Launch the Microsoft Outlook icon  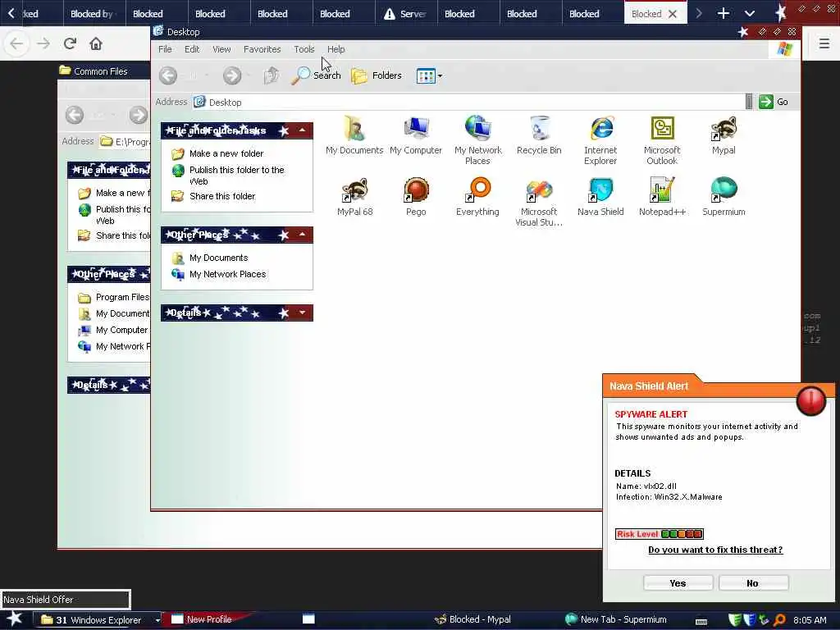coord(662,140)
